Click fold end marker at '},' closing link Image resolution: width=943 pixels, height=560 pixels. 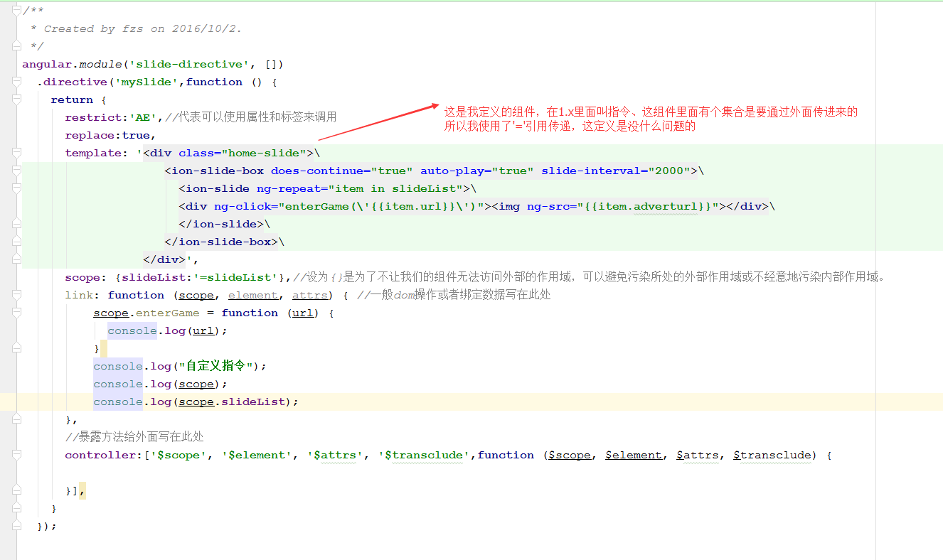click(x=17, y=419)
